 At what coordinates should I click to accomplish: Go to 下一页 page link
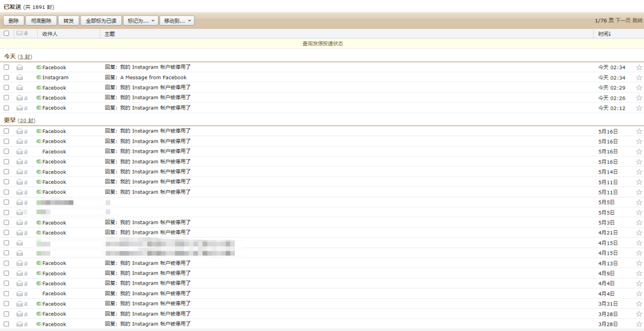[623, 20]
